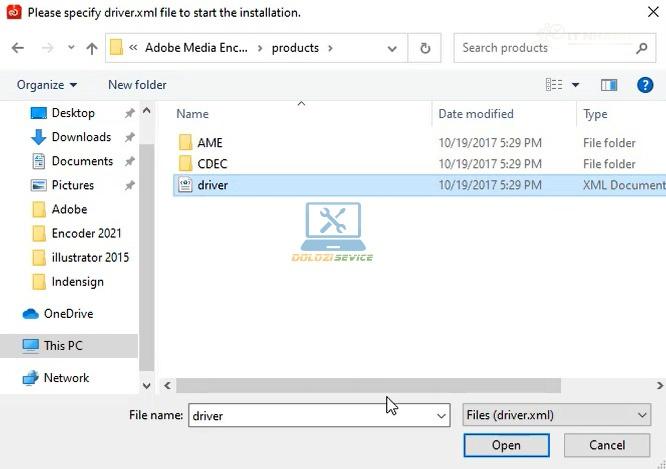Open the view options dropdown arrow
Image resolution: width=666 pixels, height=469 pixels.
pyautogui.click(x=576, y=85)
